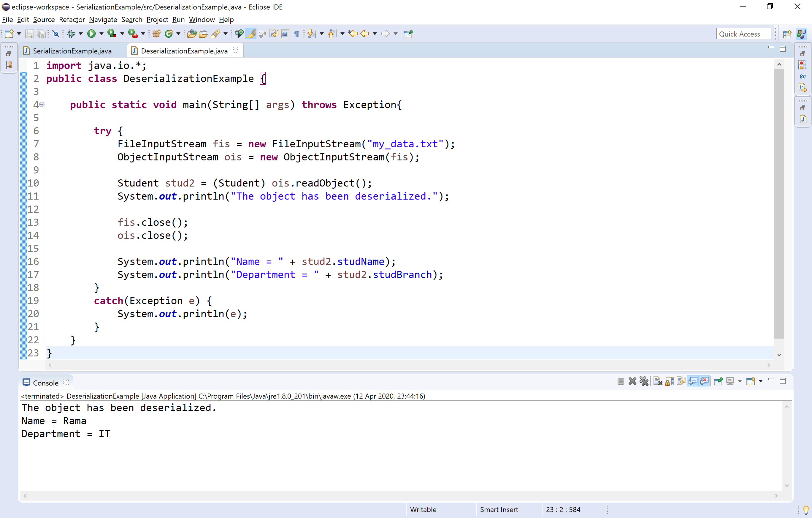Navigate back to the previous edit location
Image resolution: width=812 pixels, height=518 pixels.
[x=354, y=34]
